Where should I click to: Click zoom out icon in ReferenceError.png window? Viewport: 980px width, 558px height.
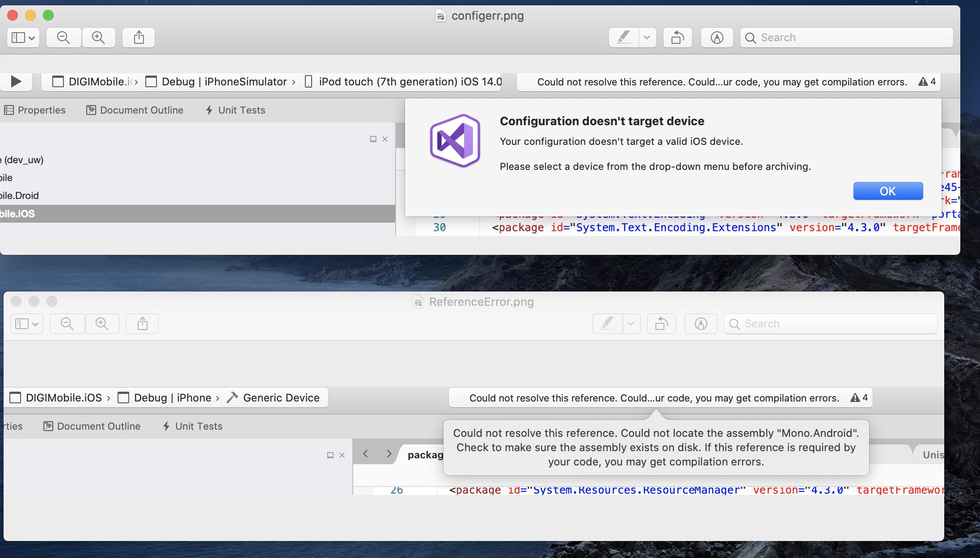click(67, 324)
